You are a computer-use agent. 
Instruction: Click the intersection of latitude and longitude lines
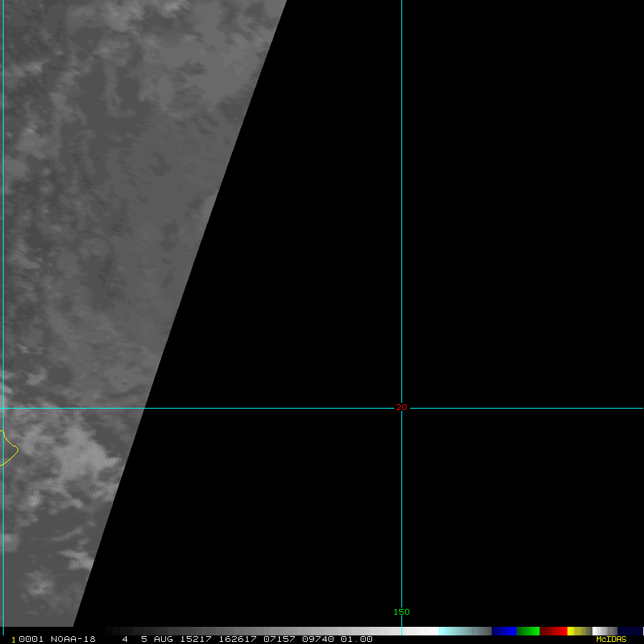[401, 409]
